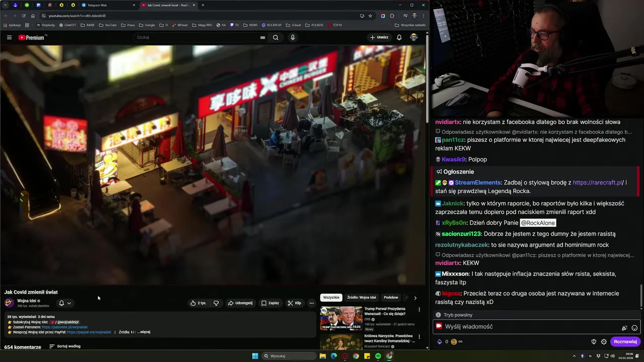The image size is (644, 362).
Task: Expand description with ...więcej
Action: pos(144,332)
